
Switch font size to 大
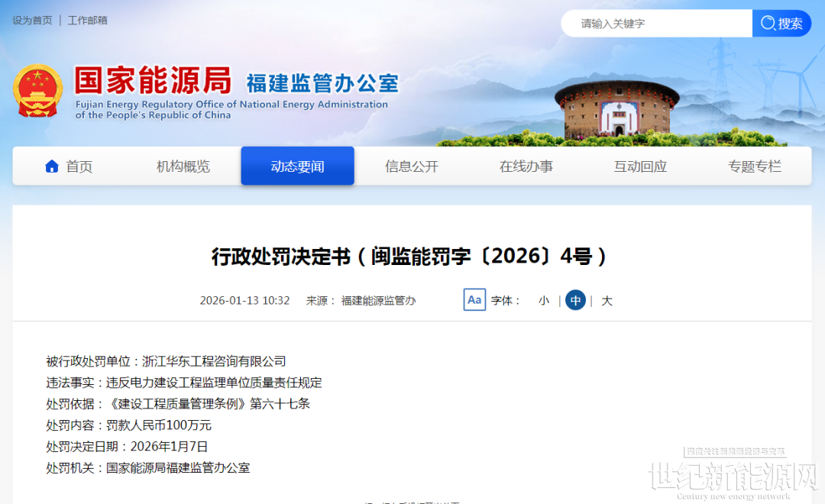coord(607,301)
